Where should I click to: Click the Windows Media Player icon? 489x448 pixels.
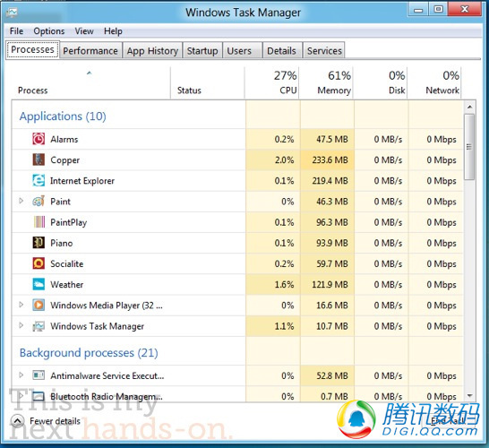(x=39, y=305)
